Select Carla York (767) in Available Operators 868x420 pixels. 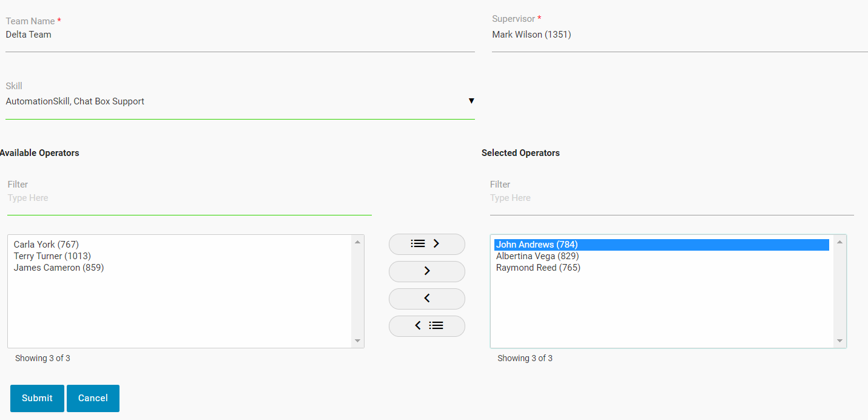click(x=46, y=245)
